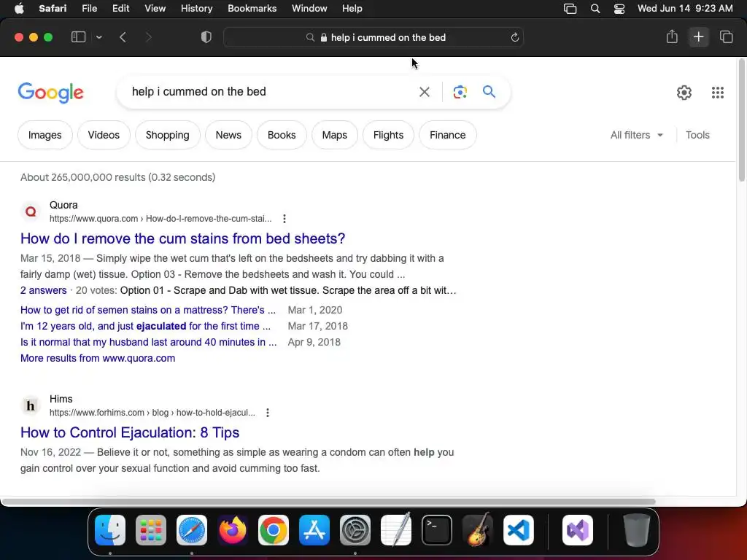This screenshot has height=560, width=747.
Task: Launch Firefox from the Dock
Action: 233,530
